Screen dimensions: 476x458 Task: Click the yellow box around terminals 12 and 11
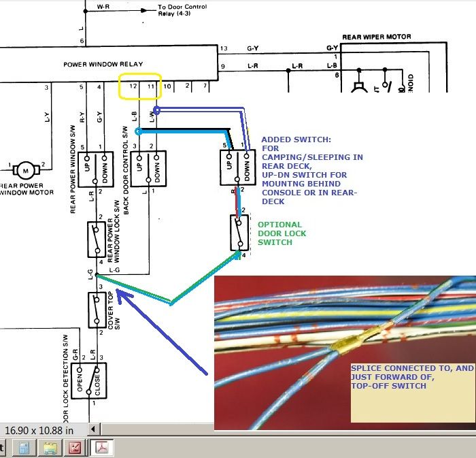pos(140,86)
